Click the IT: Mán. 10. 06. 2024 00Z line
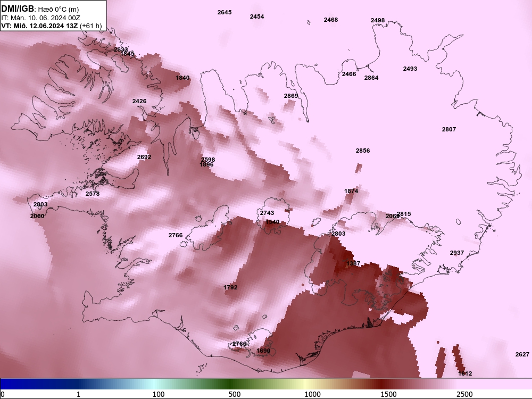532x399 pixels. (41, 18)
